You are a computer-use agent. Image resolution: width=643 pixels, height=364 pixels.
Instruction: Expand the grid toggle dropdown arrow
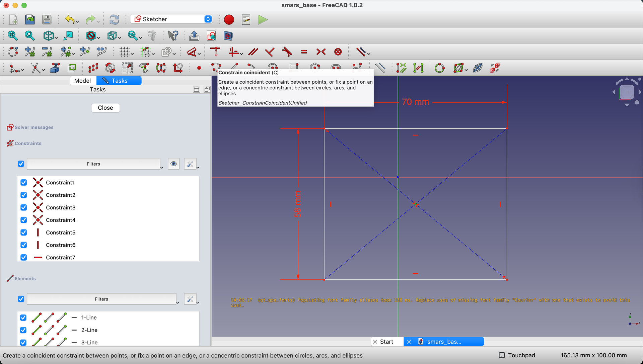tap(132, 54)
